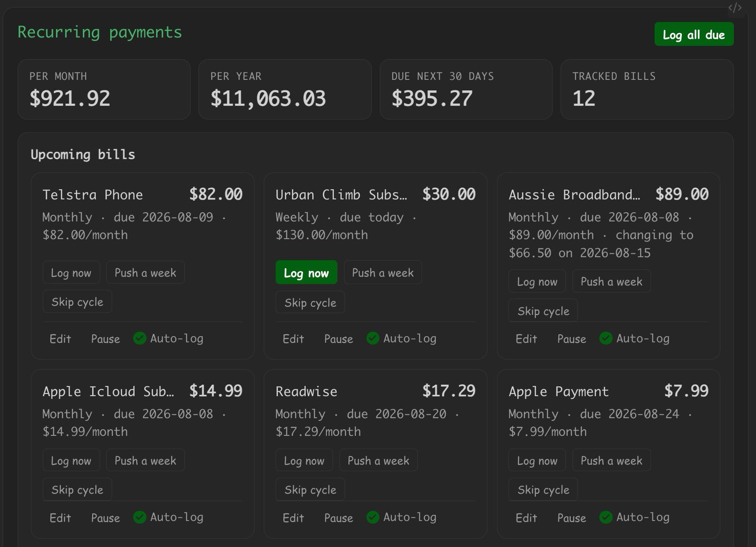
Task: Skip cycle for Aussie Broadband
Action: point(543,311)
